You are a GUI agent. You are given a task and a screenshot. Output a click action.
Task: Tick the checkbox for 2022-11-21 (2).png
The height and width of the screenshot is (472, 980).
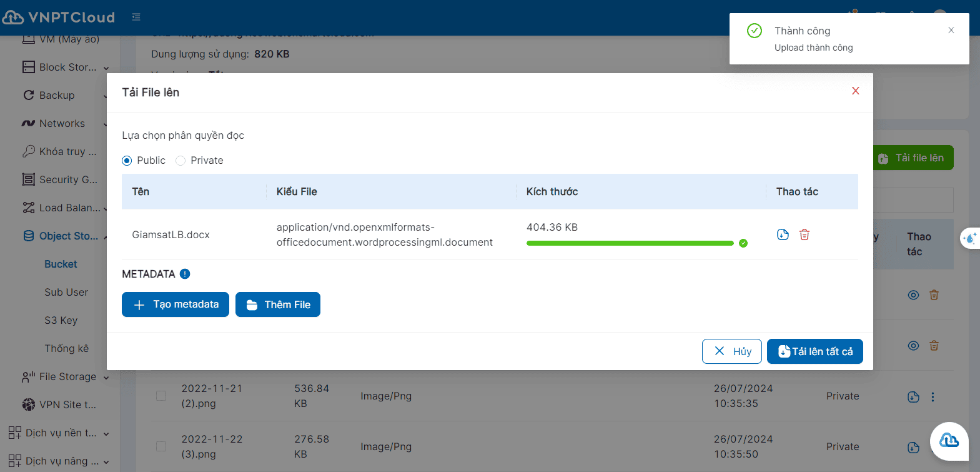coord(161,396)
